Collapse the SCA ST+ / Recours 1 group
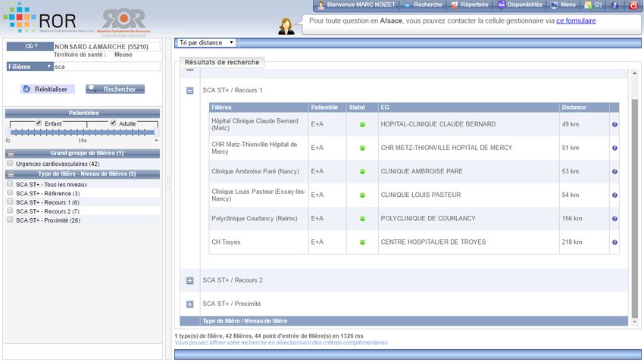644x362 pixels. coord(190,90)
